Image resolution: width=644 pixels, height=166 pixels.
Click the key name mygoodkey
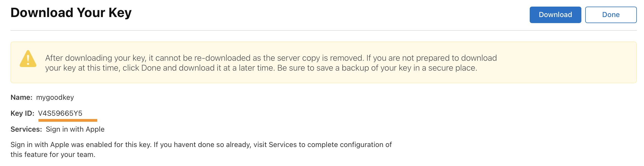coord(55,97)
